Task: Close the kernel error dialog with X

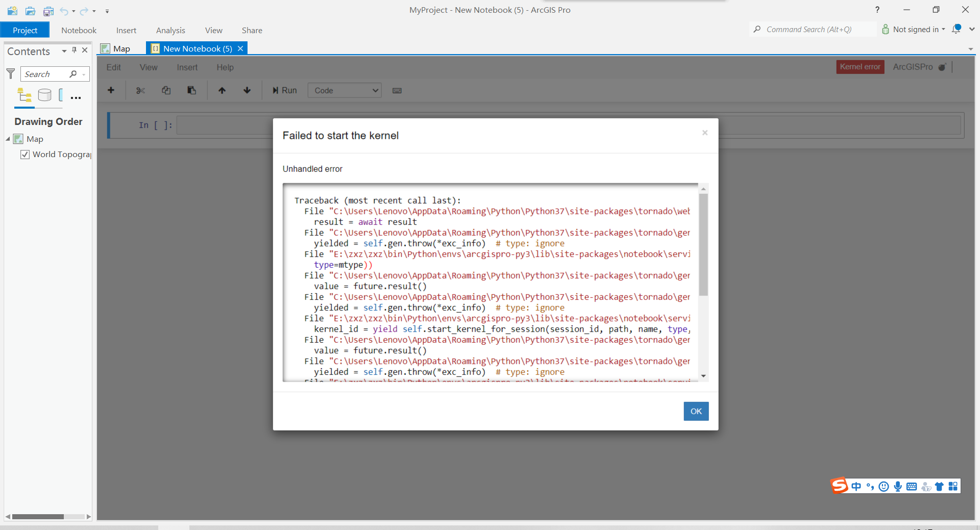Action: click(x=704, y=133)
